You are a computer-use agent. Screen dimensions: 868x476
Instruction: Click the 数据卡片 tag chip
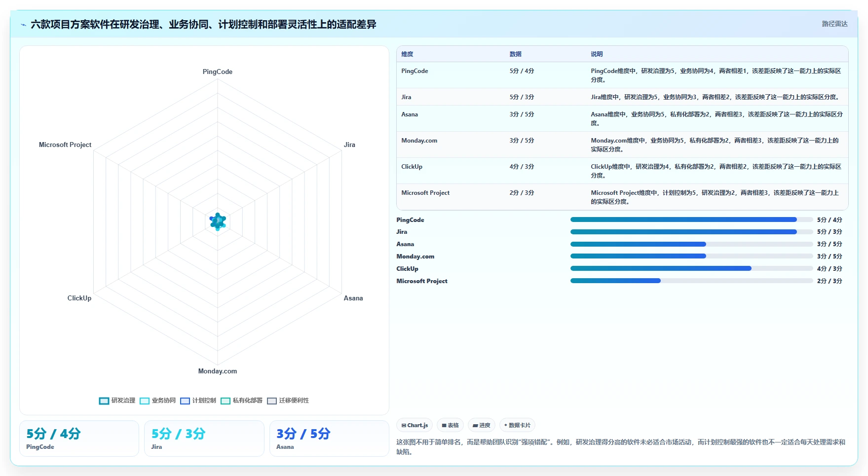[x=517, y=425]
